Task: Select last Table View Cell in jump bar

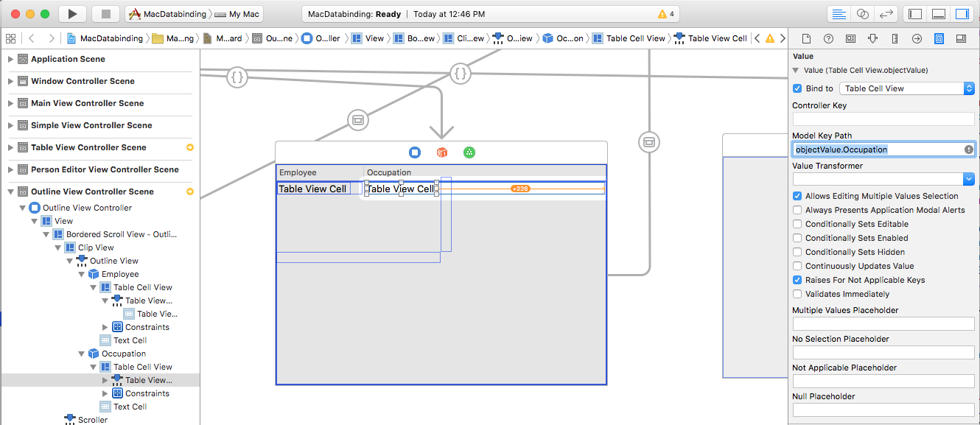Action: pyautogui.click(x=711, y=38)
